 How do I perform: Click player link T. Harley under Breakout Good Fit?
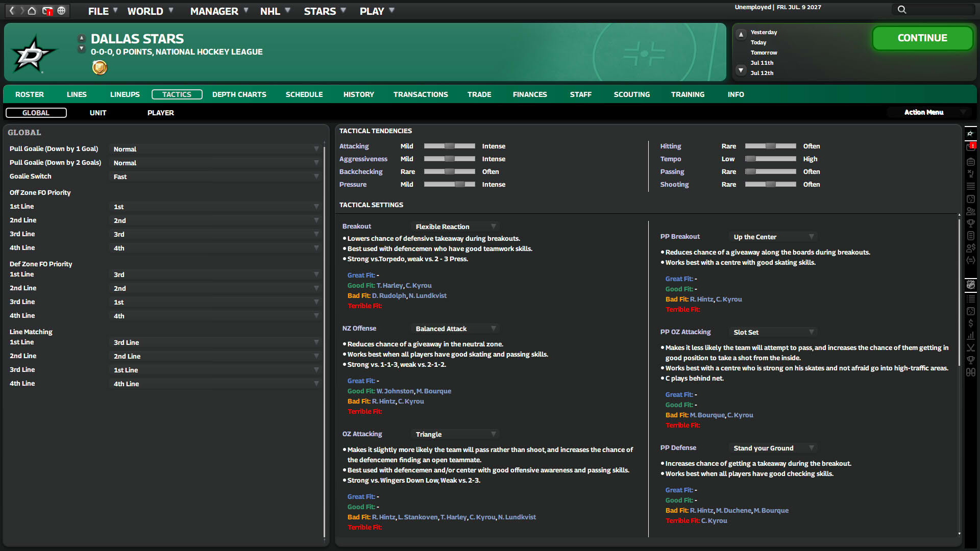389,286
